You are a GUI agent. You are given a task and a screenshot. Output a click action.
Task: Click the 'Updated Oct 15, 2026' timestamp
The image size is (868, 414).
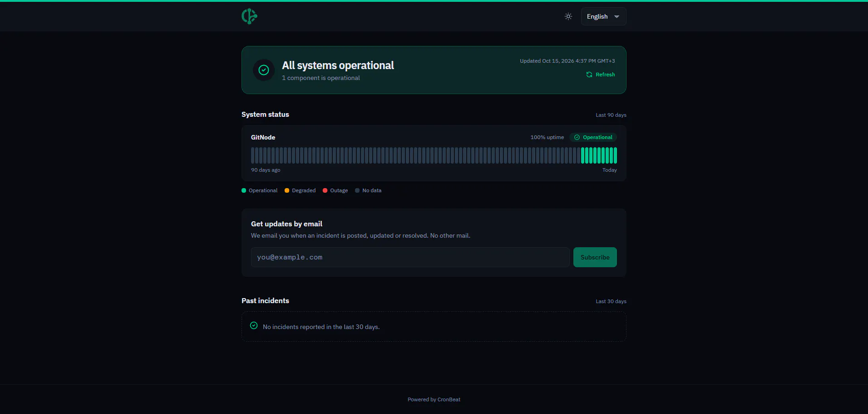pos(567,61)
